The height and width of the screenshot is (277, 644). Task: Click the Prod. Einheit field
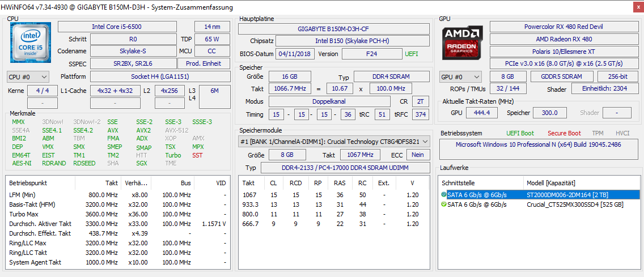pyautogui.click(x=204, y=63)
